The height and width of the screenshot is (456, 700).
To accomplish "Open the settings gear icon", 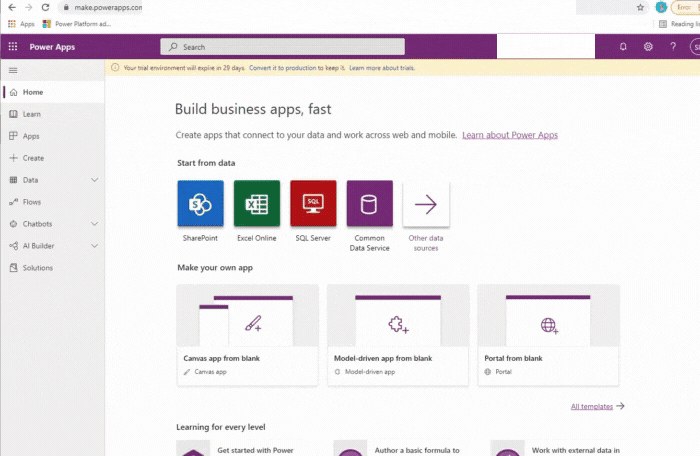I will (x=648, y=46).
